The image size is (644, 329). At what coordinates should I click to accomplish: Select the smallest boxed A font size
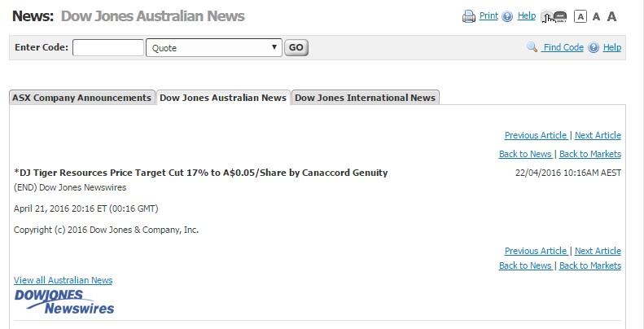[580, 16]
